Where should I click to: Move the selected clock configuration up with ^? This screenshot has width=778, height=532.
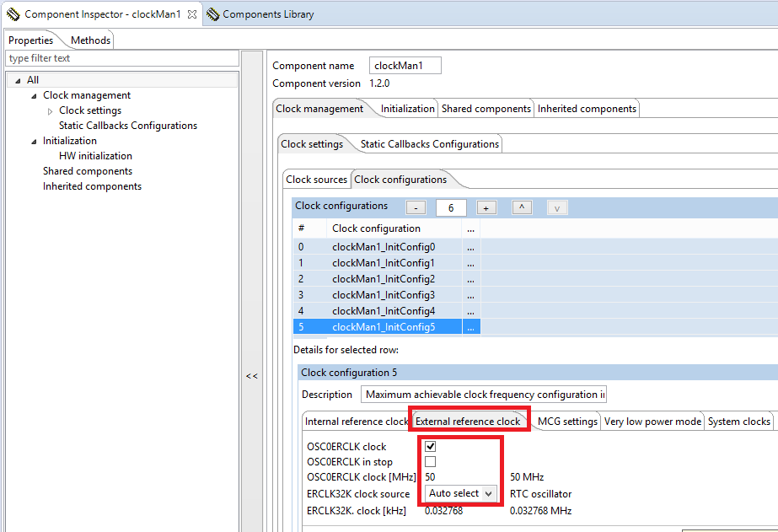click(522, 207)
